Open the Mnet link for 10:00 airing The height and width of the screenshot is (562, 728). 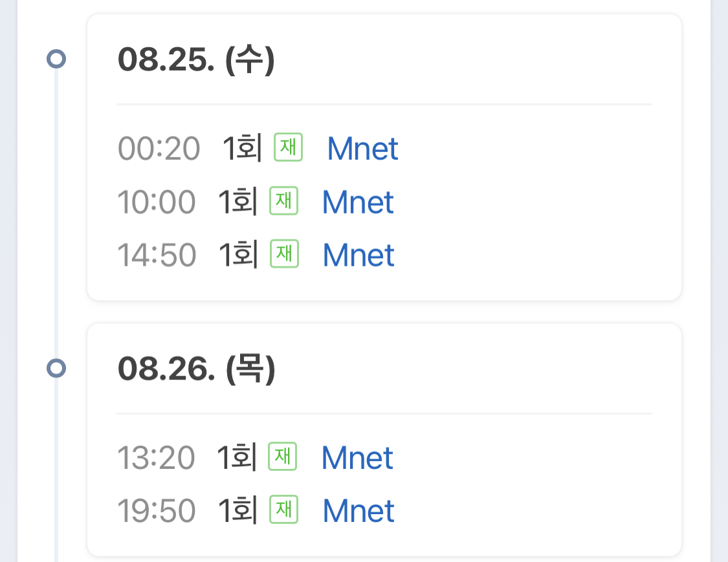[358, 202]
